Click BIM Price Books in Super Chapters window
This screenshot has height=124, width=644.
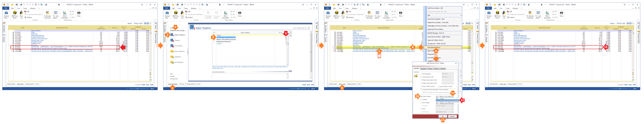176,15
